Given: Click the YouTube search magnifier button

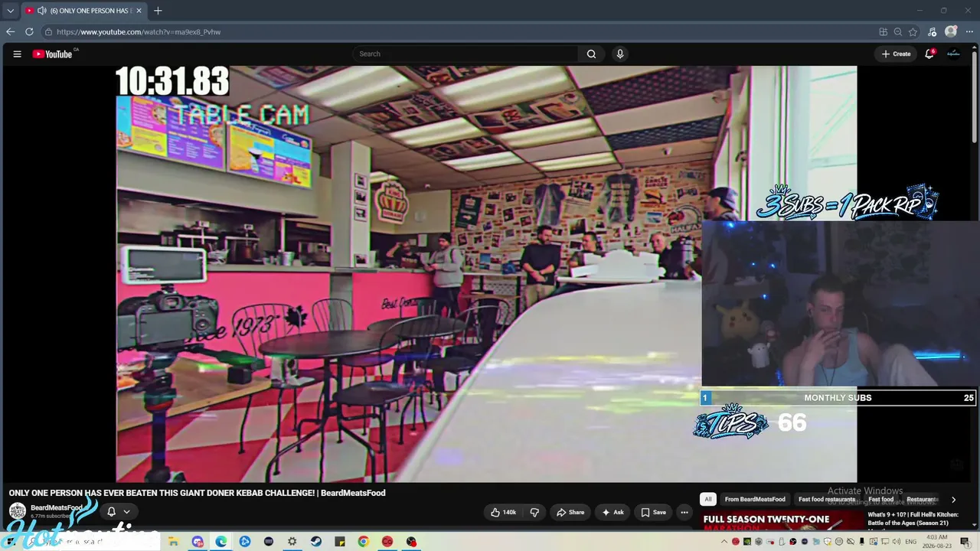Looking at the screenshot, I should pyautogui.click(x=591, y=54).
